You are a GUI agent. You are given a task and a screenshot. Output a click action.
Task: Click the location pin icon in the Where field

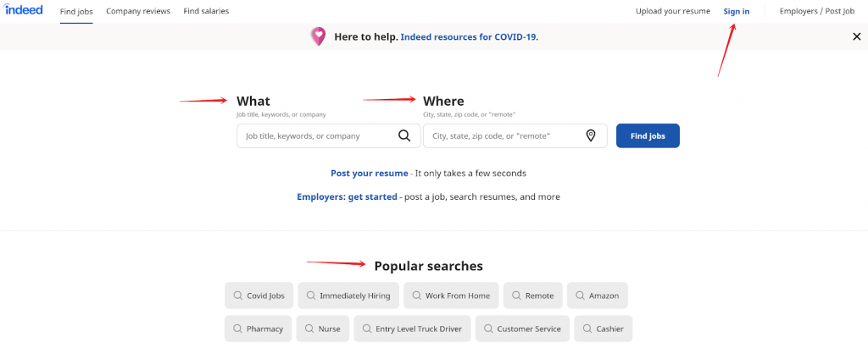pyautogui.click(x=591, y=135)
